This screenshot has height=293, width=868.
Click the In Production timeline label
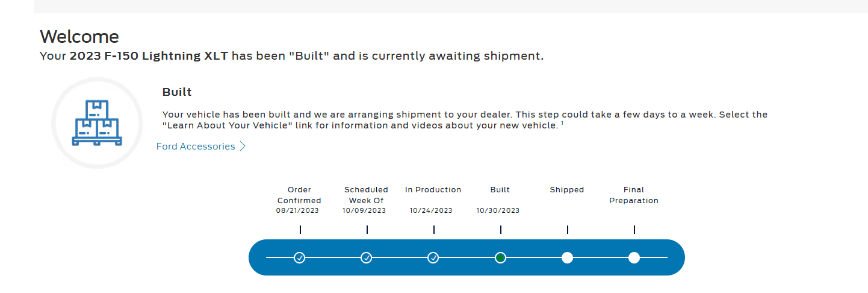433,190
